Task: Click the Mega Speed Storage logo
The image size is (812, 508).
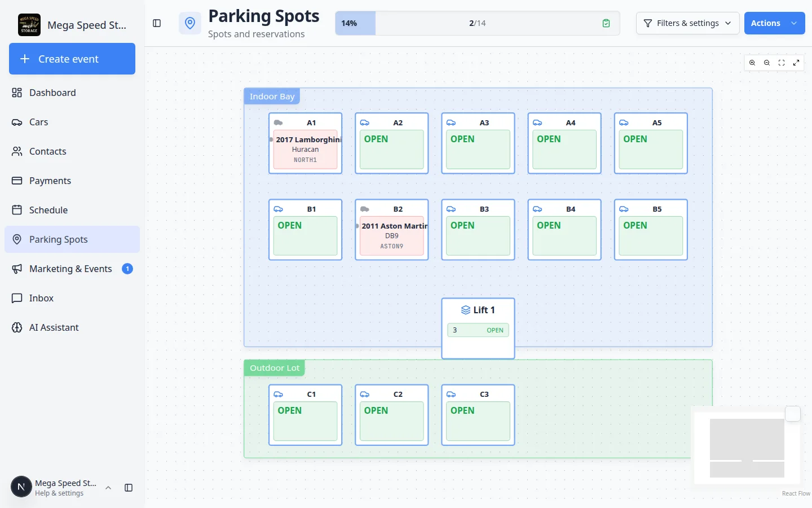Action: [29, 25]
